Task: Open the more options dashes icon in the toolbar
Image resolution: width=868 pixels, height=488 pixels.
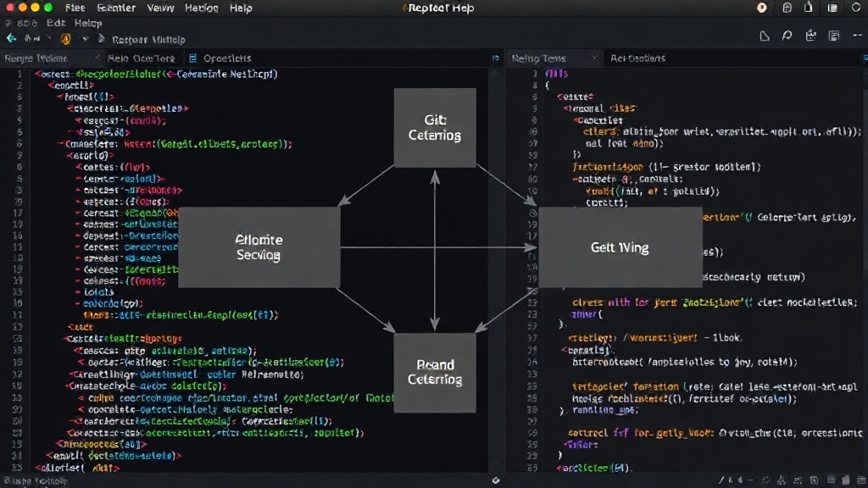Action: tap(858, 36)
